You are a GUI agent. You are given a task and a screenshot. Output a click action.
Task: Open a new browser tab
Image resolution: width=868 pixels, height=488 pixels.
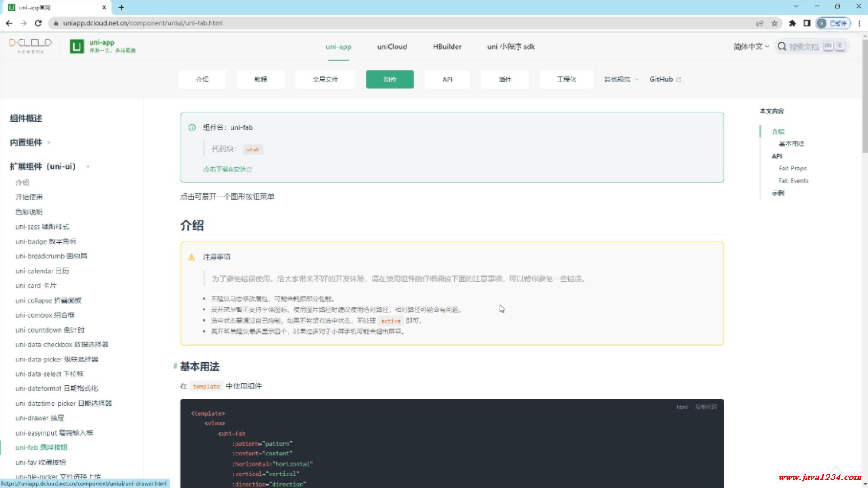[121, 7]
